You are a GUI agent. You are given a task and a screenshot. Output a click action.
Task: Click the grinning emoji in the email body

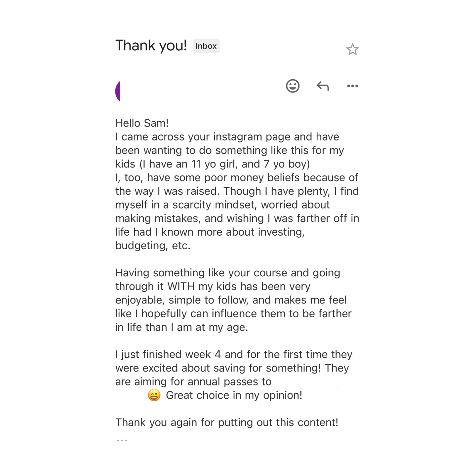pos(154,395)
